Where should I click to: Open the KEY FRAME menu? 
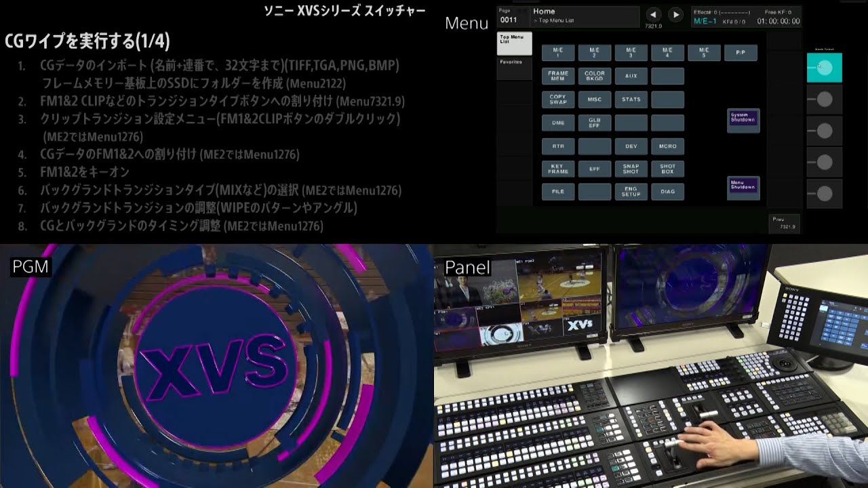point(558,169)
